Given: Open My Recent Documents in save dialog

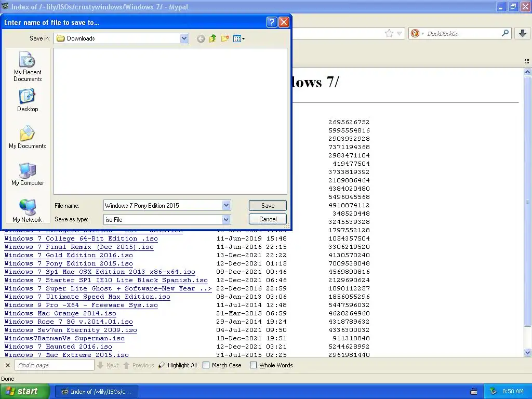Looking at the screenshot, I should pos(28,67).
